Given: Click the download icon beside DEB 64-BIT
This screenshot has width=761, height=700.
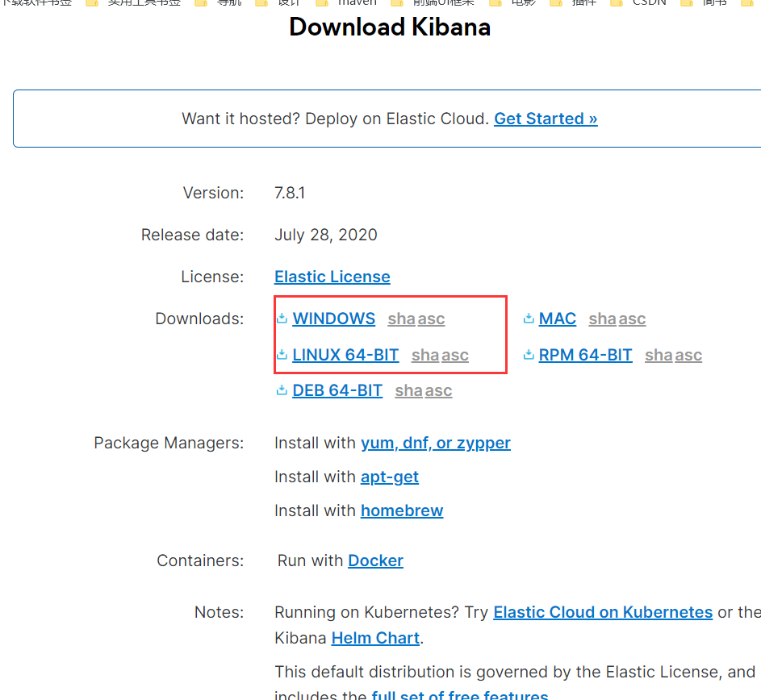Looking at the screenshot, I should (x=282, y=390).
